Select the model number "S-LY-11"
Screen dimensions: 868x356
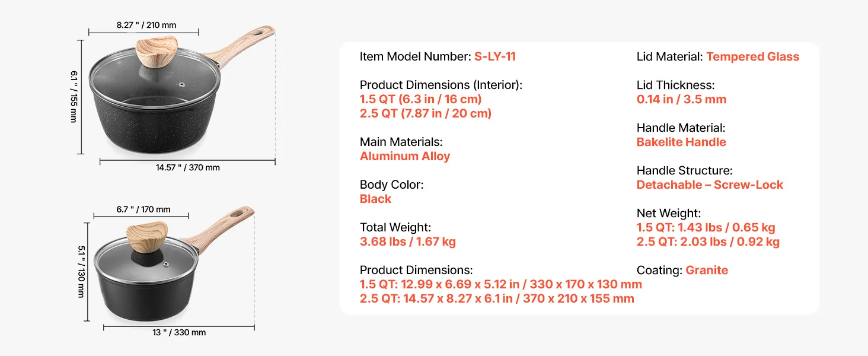pyautogui.click(x=494, y=57)
